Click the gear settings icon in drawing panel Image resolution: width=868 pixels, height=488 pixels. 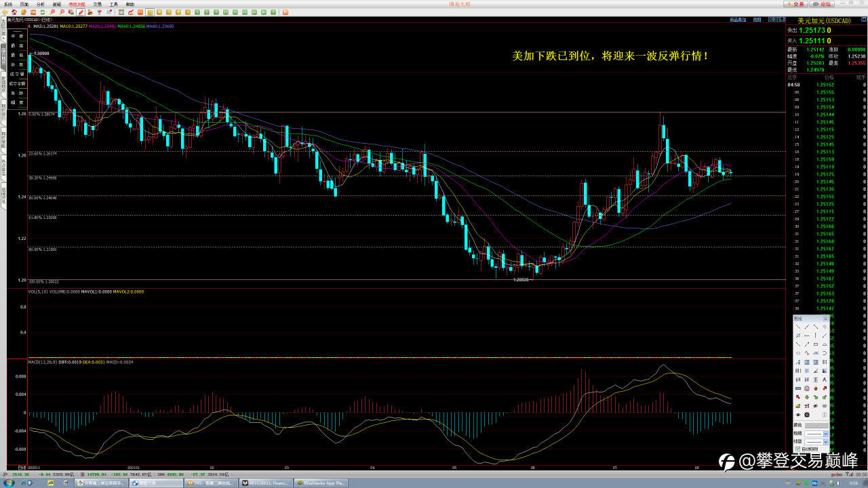807,415
